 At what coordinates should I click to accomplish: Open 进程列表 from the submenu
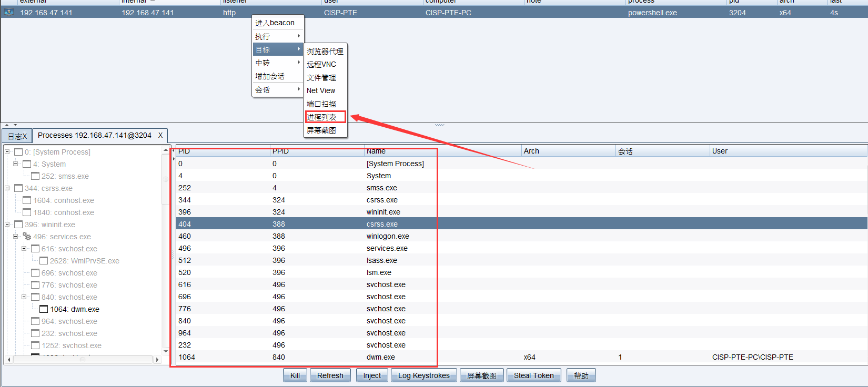325,117
